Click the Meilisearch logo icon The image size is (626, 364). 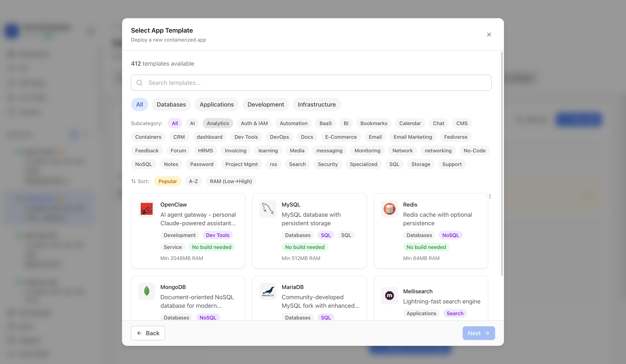[x=389, y=295]
